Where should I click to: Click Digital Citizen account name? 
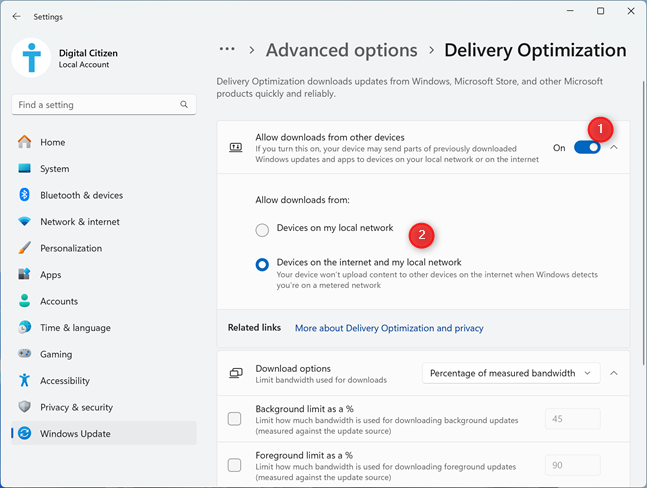click(x=88, y=53)
